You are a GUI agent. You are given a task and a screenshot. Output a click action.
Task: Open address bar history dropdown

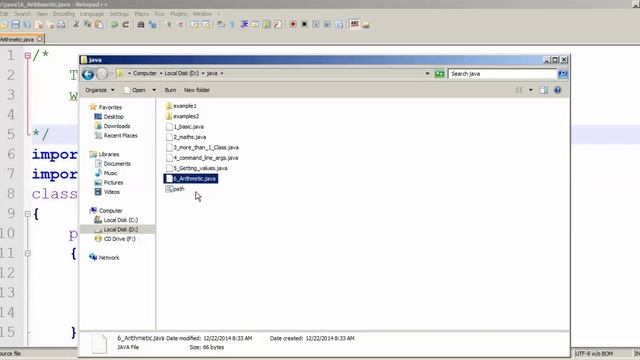click(427, 74)
